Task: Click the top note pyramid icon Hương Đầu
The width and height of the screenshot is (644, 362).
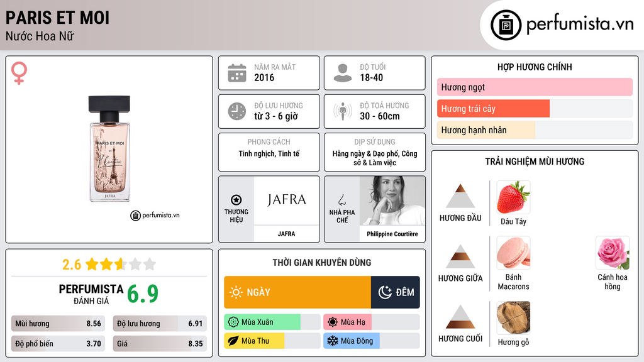Action: pos(460,196)
